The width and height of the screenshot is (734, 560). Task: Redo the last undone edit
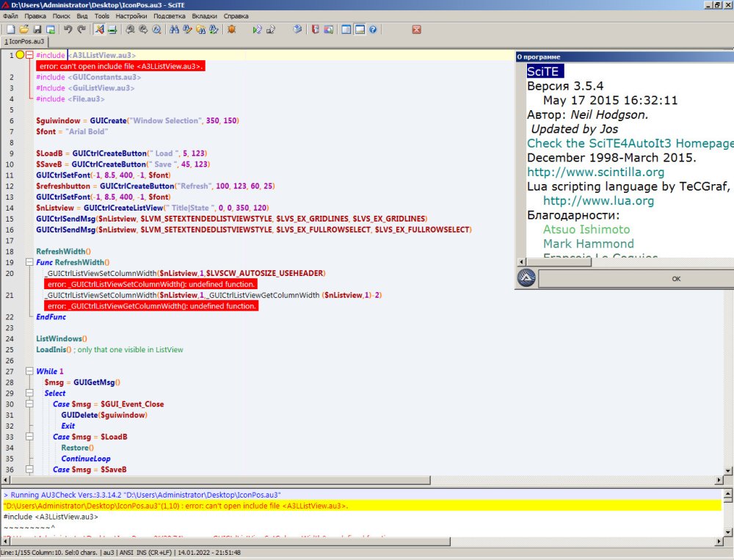pyautogui.click(x=81, y=29)
